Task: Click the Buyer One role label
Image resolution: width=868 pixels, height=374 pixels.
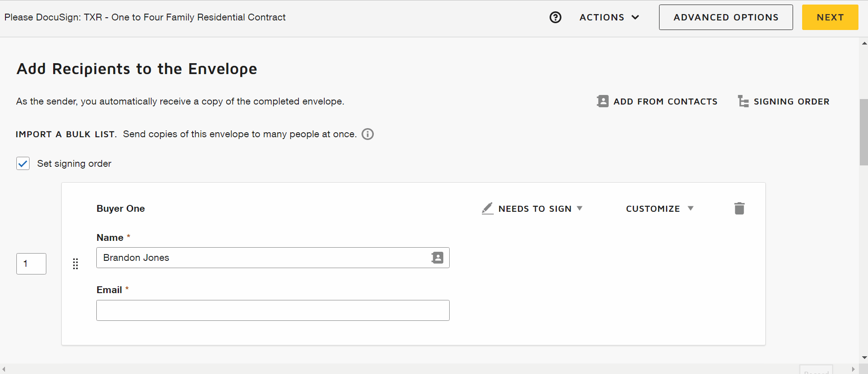Action: coord(121,209)
